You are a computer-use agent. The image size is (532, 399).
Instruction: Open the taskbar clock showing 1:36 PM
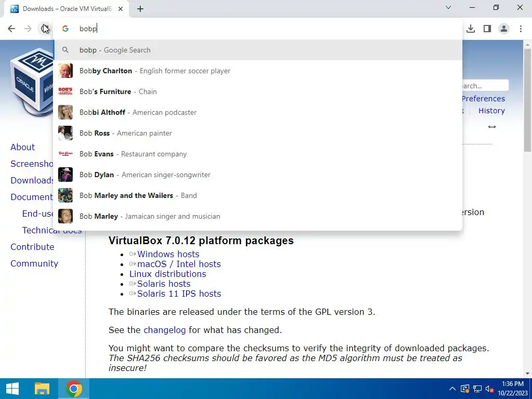point(513,389)
